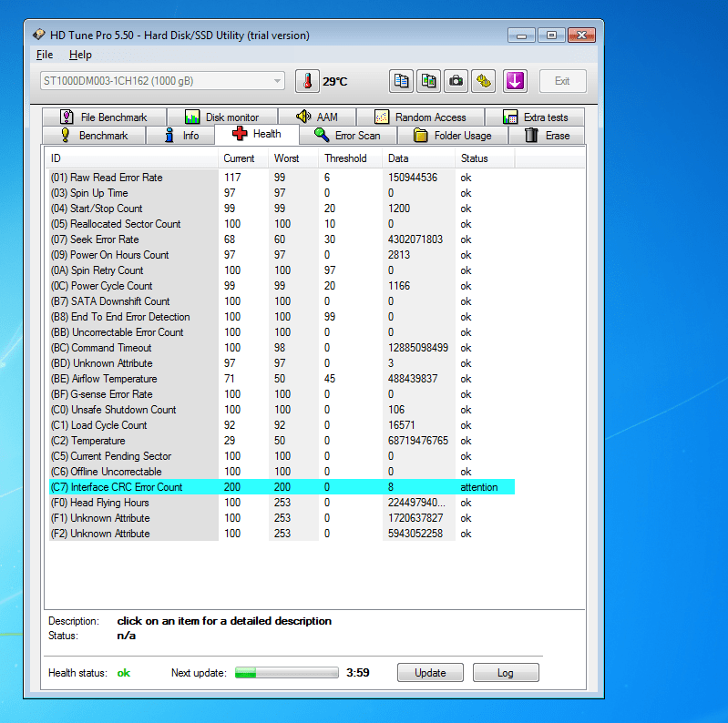Select the (F0) Head Flying Hours row

pyautogui.click(x=282, y=502)
